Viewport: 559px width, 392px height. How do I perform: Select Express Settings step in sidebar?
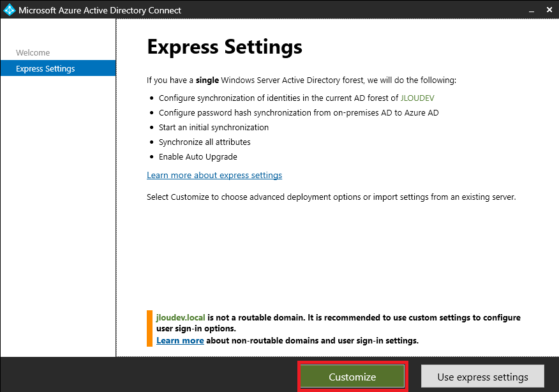point(58,68)
